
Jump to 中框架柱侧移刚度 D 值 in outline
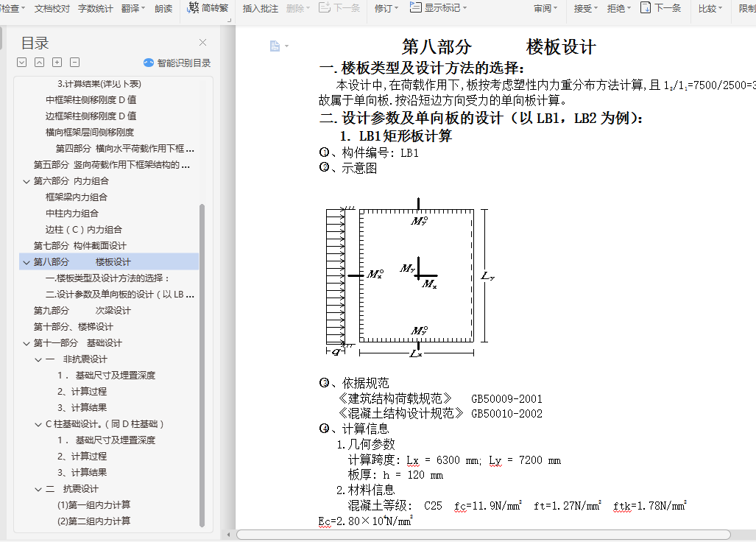pos(91,100)
